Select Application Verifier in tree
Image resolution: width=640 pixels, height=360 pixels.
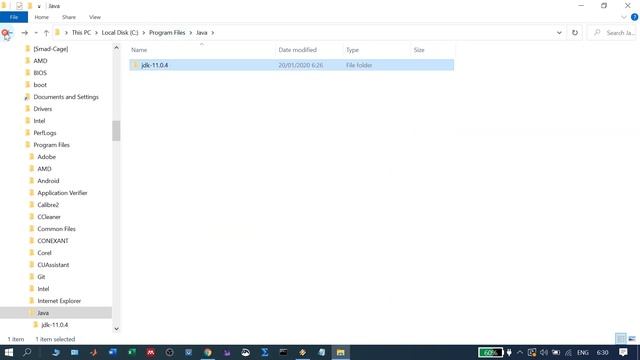pyautogui.click(x=62, y=193)
